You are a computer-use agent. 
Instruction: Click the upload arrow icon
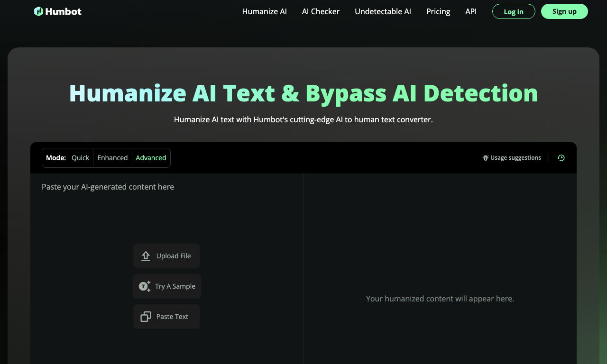pos(146,256)
